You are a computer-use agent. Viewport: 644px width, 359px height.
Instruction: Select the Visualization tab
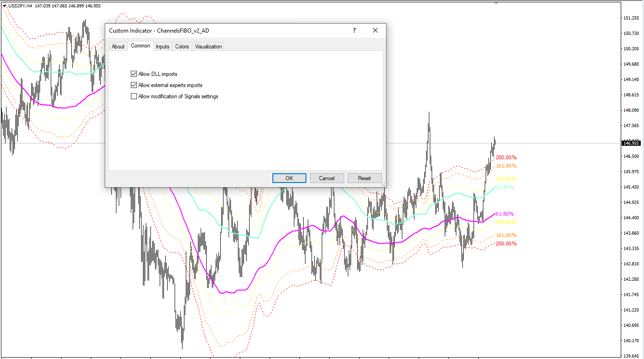pyautogui.click(x=208, y=47)
